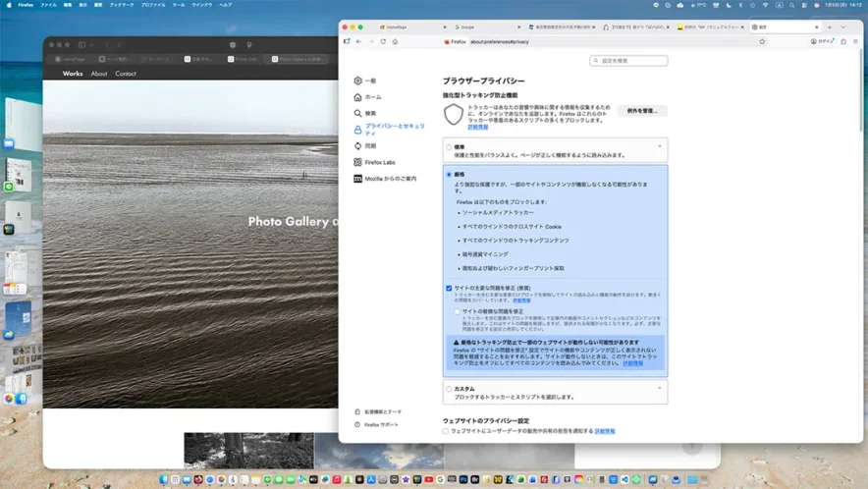Go to the ホーム settings section
Screen dimensions: 868x489
372,97
